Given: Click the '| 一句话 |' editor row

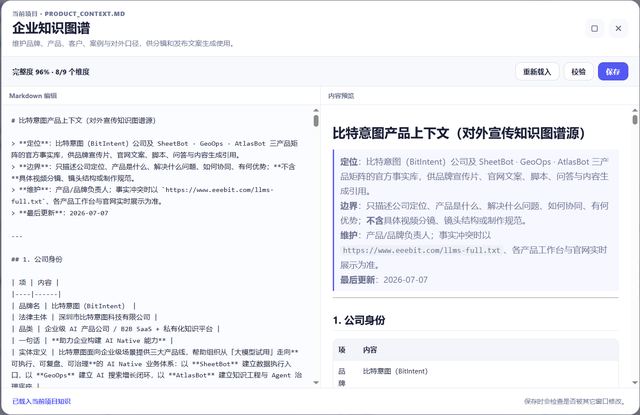Looking at the screenshot, I should click(x=92, y=340).
